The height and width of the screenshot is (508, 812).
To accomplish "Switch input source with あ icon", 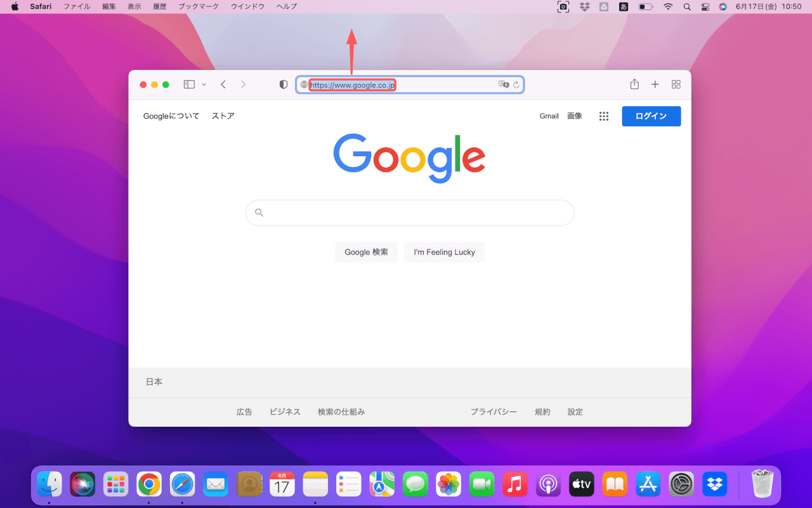I will click(x=624, y=6).
